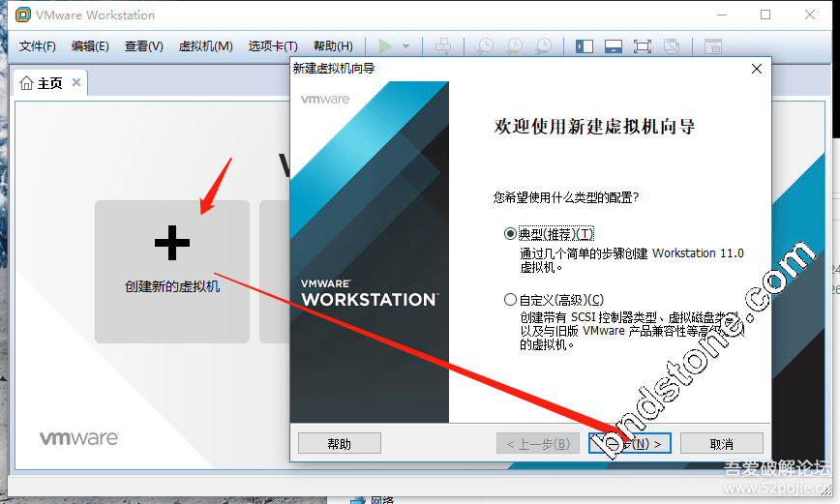Close the 新建虚拟机向导 dialog
Image resolution: width=840 pixels, height=504 pixels.
point(757,69)
